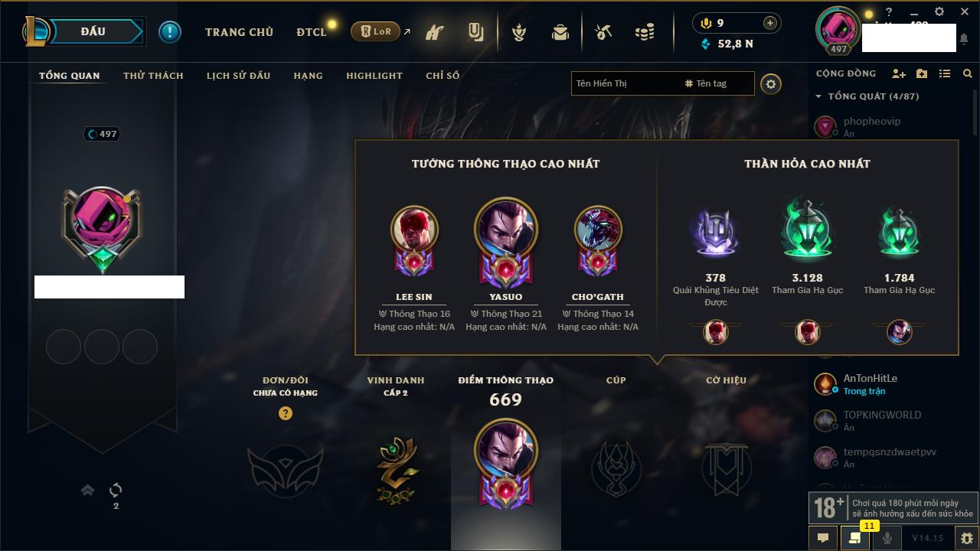Open missions panel with badge 11
The image size is (980, 551).
(x=854, y=538)
